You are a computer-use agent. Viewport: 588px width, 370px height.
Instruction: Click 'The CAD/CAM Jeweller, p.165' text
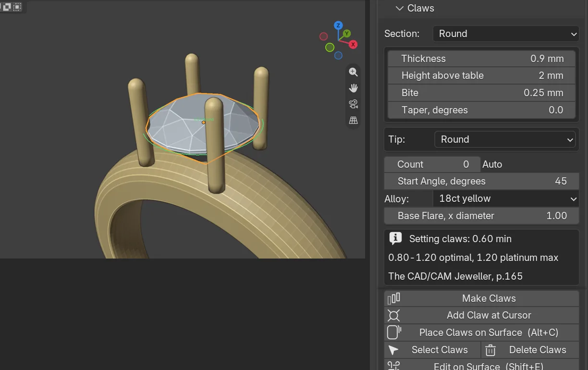(x=455, y=276)
